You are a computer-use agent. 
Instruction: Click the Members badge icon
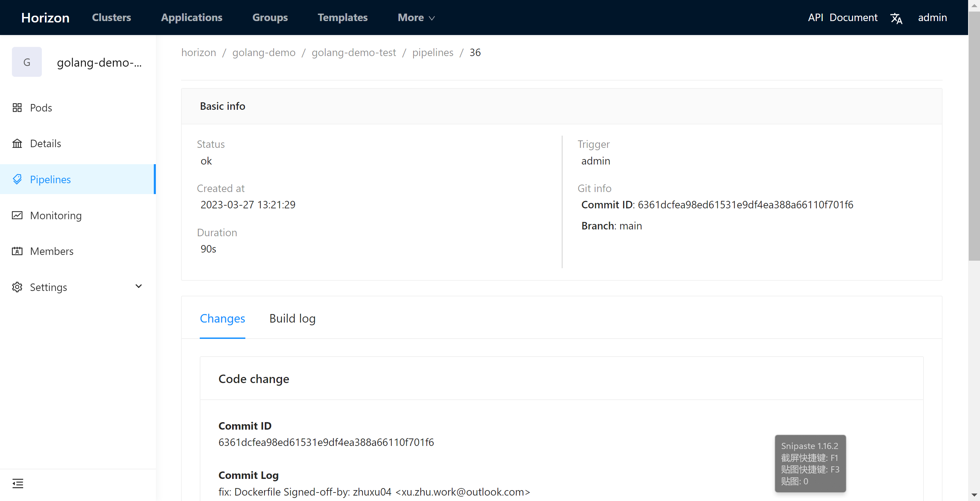click(x=17, y=251)
